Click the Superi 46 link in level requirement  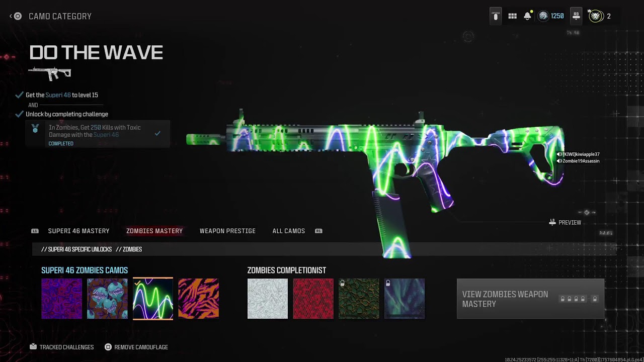pos(58,95)
